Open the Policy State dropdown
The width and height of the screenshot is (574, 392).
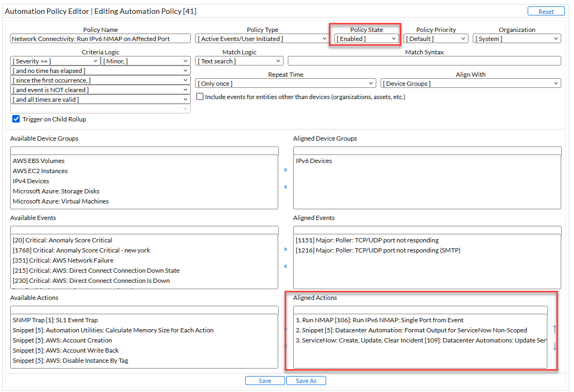pyautogui.click(x=366, y=39)
